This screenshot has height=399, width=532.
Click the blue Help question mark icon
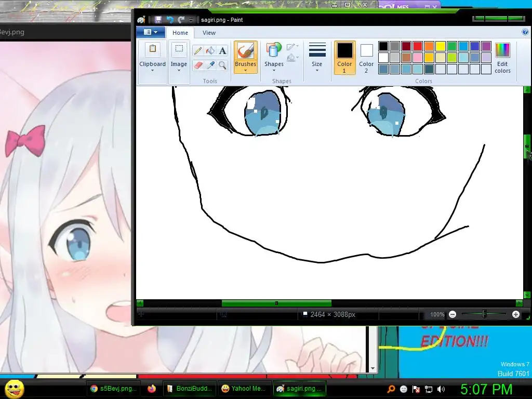525,32
